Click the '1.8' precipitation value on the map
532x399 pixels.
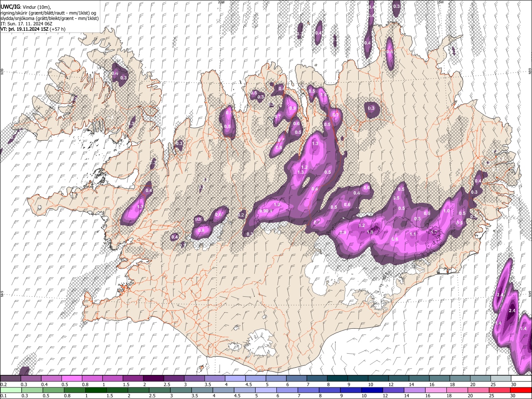pos(370,232)
